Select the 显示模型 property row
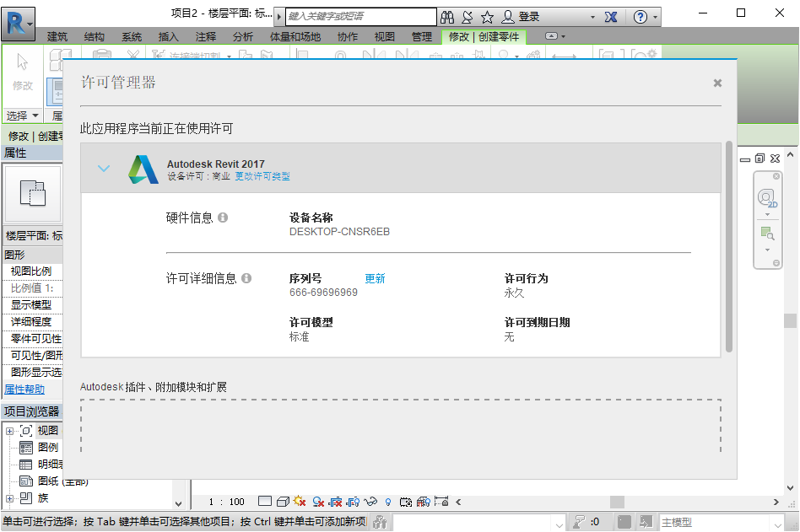 pos(33,304)
